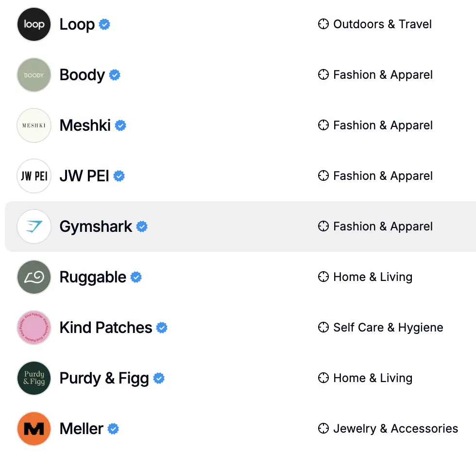
Task: Click the Ruggable wave logo
Action: pyautogui.click(x=34, y=277)
